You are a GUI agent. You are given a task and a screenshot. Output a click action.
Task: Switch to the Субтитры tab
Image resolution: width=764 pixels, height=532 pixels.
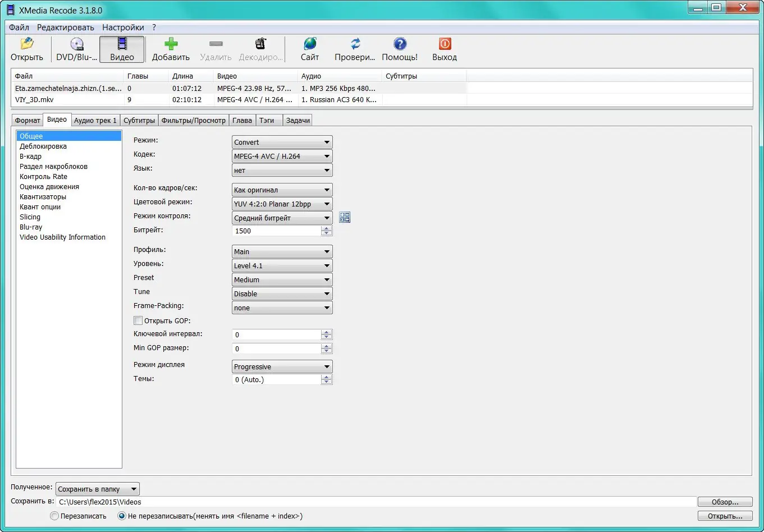coord(139,120)
